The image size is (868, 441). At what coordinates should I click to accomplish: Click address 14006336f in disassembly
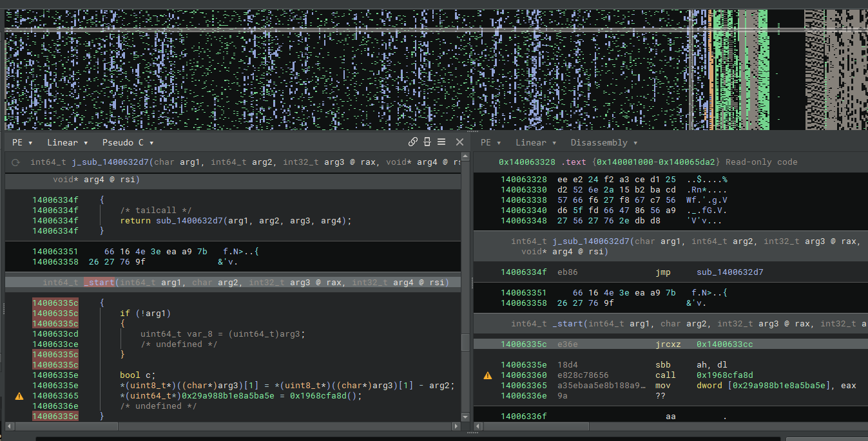(x=524, y=417)
